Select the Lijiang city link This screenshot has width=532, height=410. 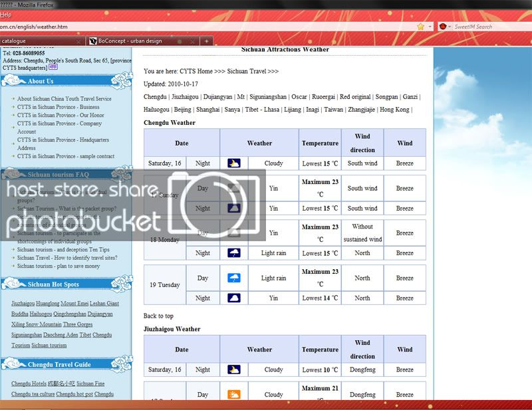pos(293,110)
